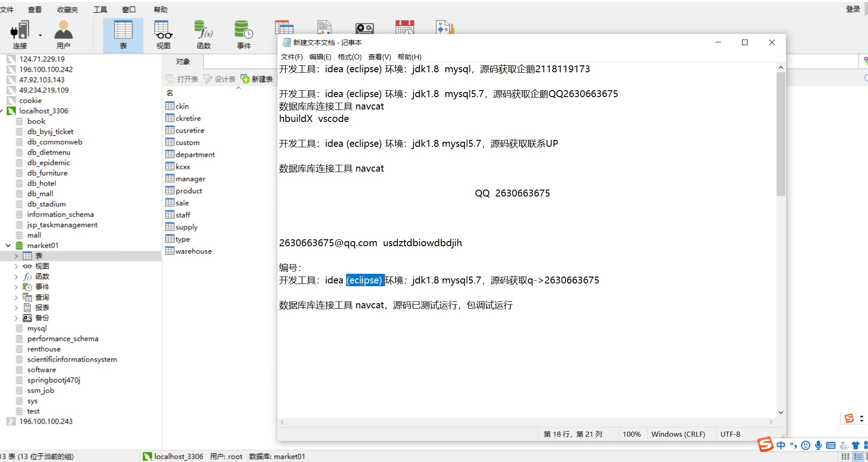Click the Sogou account avatar icon

coord(844,445)
